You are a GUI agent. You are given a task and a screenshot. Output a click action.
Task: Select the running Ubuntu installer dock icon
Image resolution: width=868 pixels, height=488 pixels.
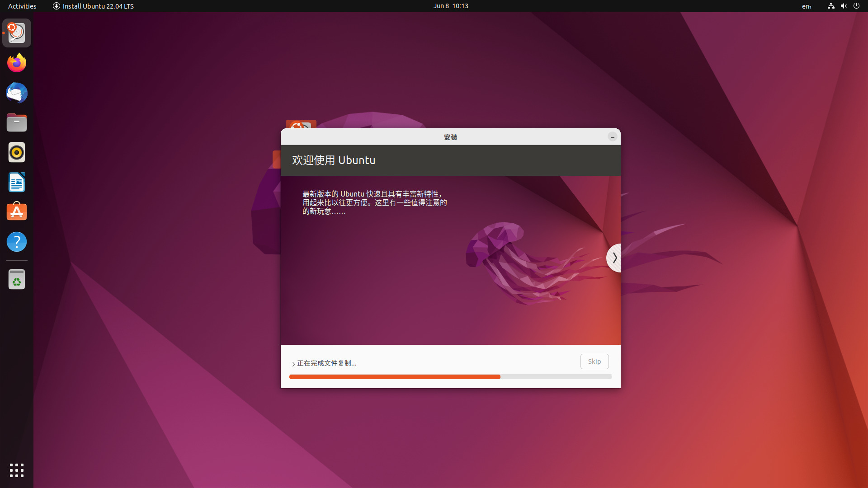point(17,33)
